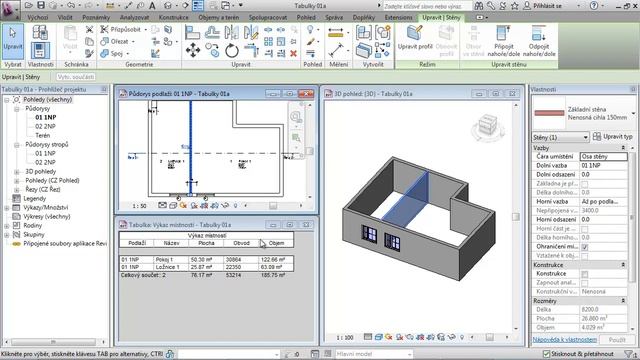Expand the 'Řezy (CZ Řez)' tree node
This screenshot has height=360, width=640.
(x=17, y=190)
